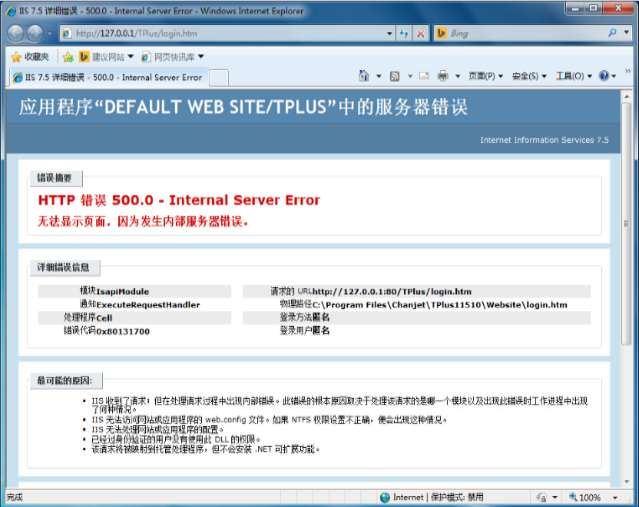Click the Home page icon
The height and width of the screenshot is (507, 639).
coord(364,76)
